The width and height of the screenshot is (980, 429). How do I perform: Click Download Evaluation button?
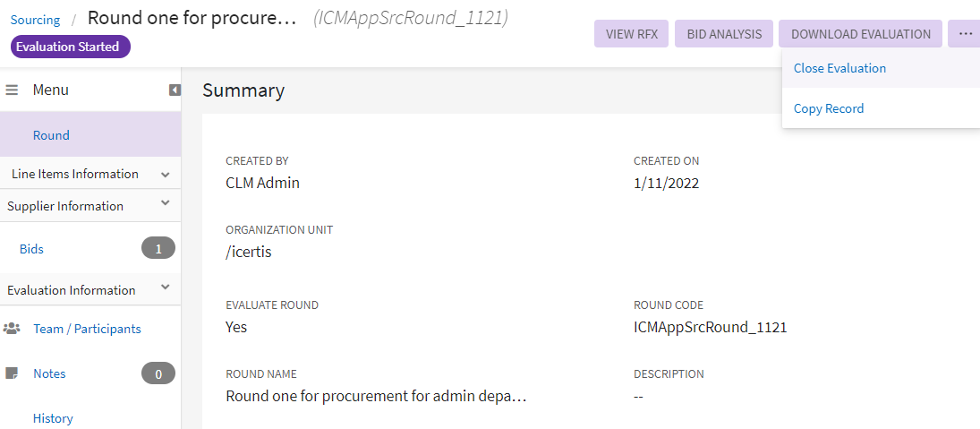point(860,34)
